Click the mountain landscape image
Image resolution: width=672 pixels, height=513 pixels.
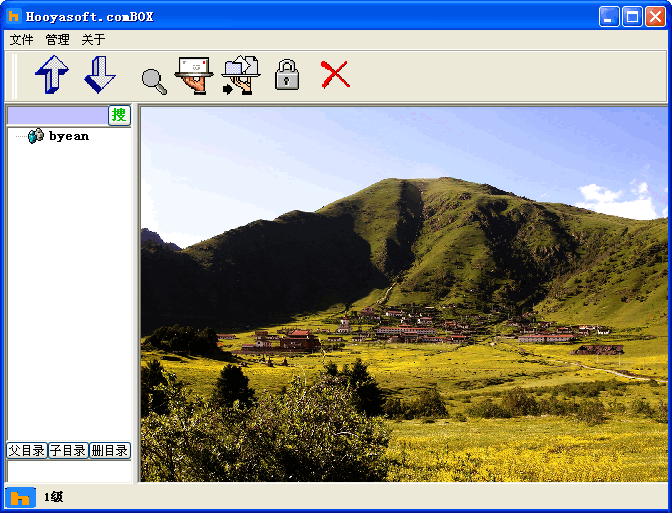(404, 295)
